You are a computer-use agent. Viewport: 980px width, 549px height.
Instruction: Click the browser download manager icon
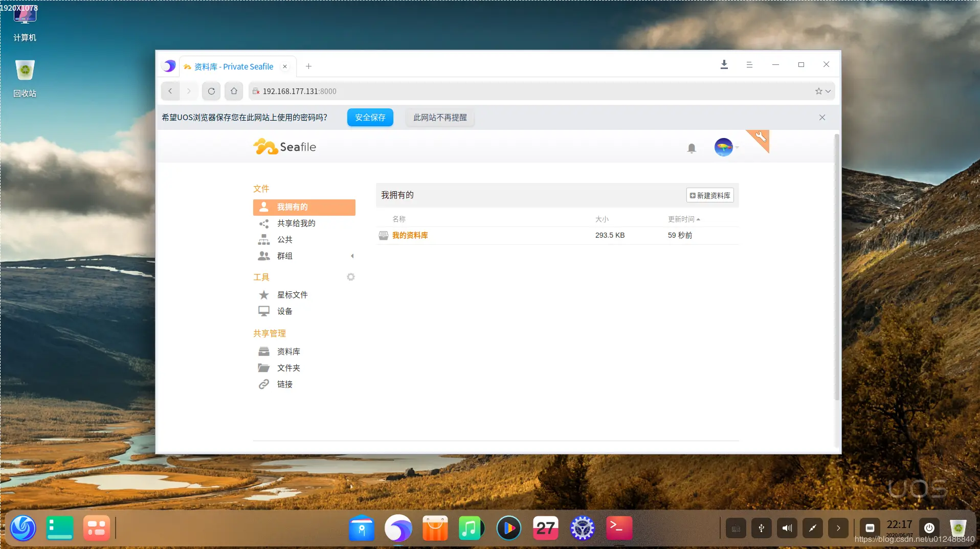coord(724,64)
